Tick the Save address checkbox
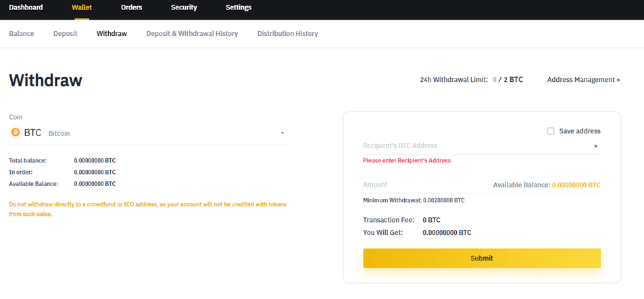Viewport: 644px width, 299px height. click(x=551, y=131)
